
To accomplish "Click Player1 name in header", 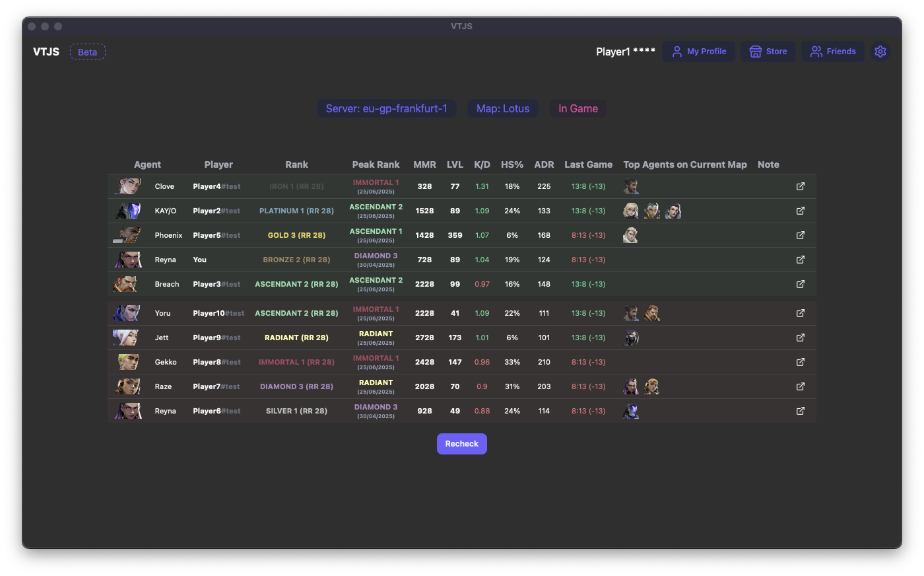I will coord(626,52).
